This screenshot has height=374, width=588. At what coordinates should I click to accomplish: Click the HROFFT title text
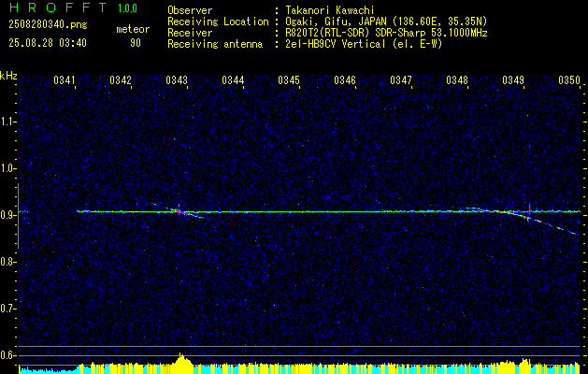pos(58,7)
